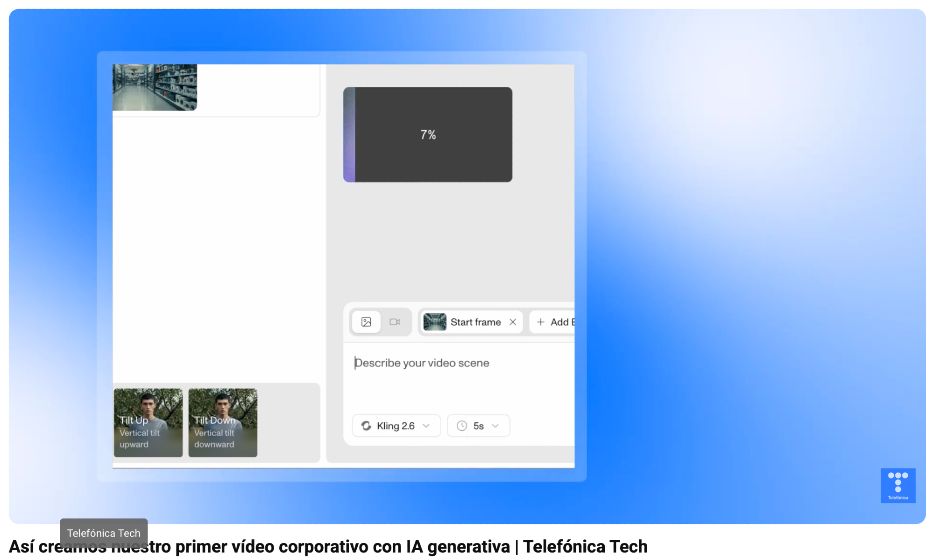The width and height of the screenshot is (934, 560).
Task: Click the plus icon beside Add
Action: [541, 322]
